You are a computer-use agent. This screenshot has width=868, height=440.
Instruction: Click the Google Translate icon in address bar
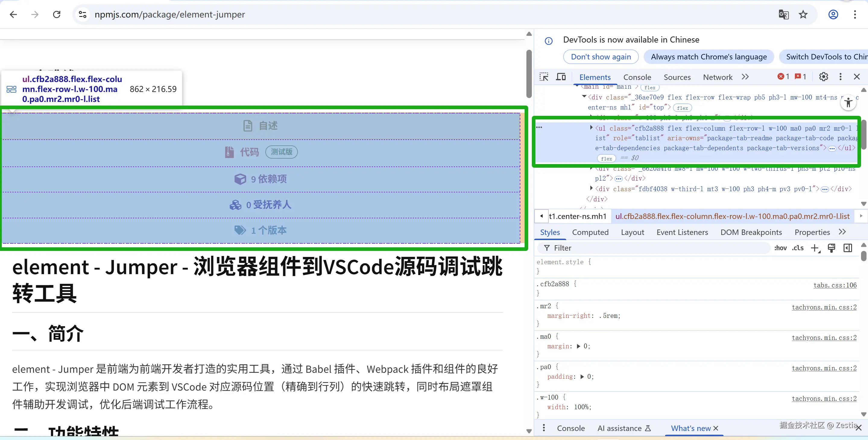click(x=783, y=14)
